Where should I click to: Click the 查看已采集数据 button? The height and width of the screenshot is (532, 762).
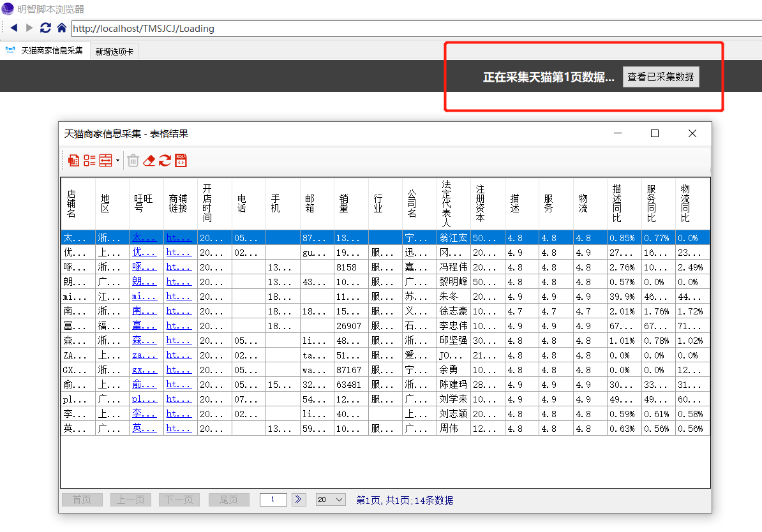pos(661,77)
